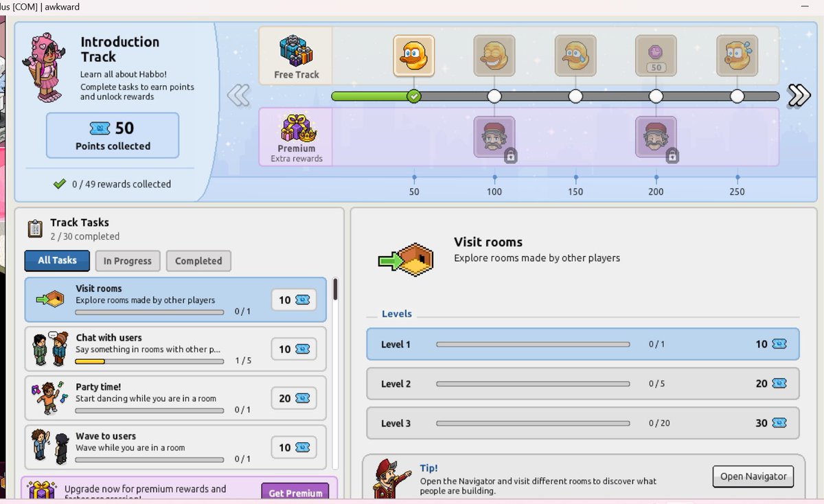This screenshot has height=504, width=824.
Task: Click the yellow duck reward at 50 points
Action: coord(413,56)
